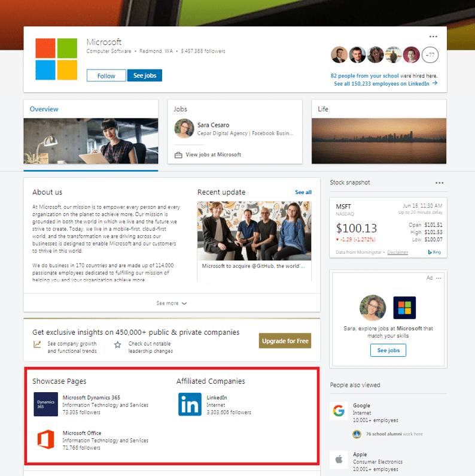The image size is (475, 476).
Task: Click the first employee avatar in header
Action: click(339, 55)
